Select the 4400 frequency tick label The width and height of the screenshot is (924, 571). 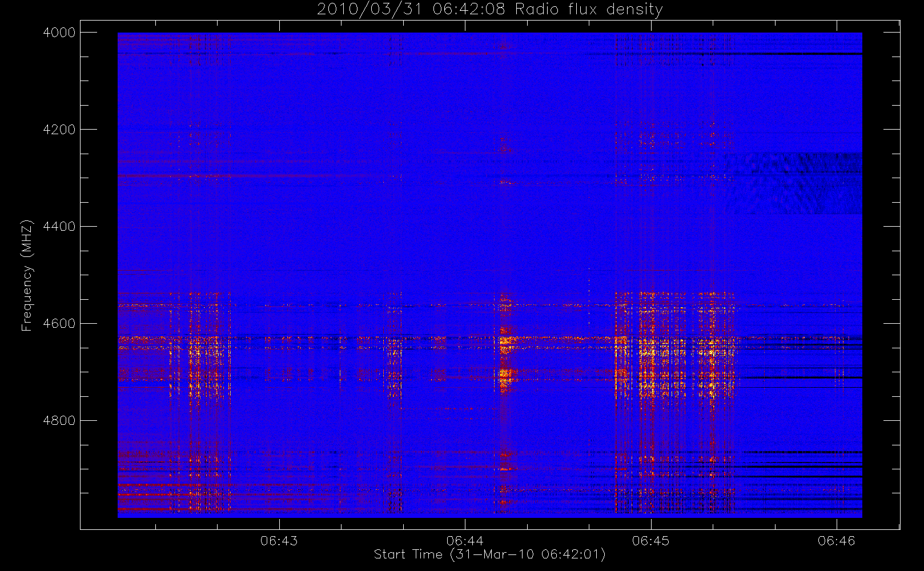[59, 227]
